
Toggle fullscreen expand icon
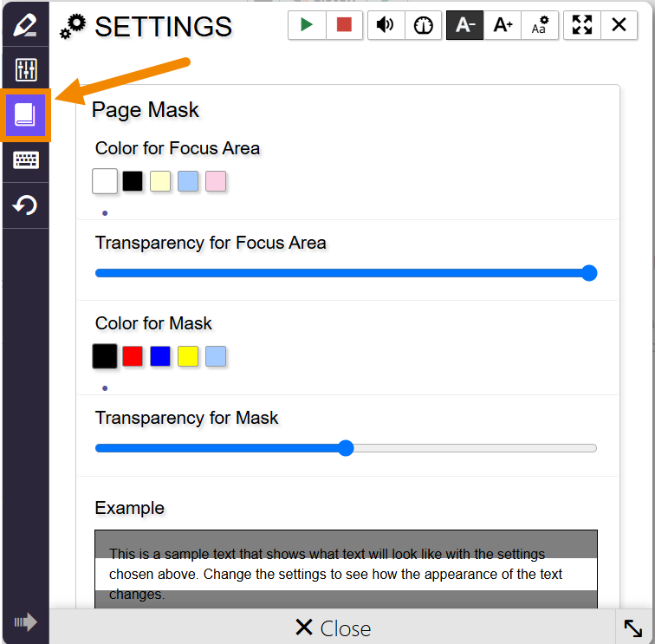pos(582,25)
